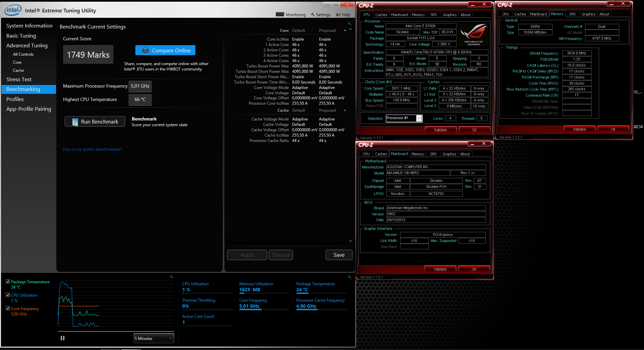
Task: Switch to SPD tab in CPU-Z CPU window
Action: click(433, 15)
